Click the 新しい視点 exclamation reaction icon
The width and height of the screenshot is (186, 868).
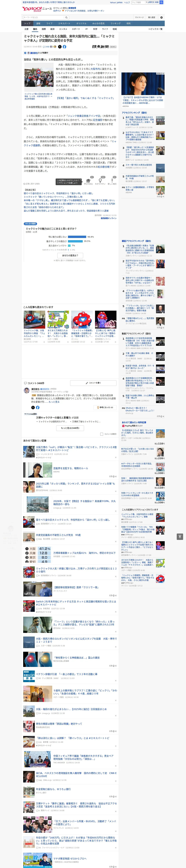coord(112,181)
